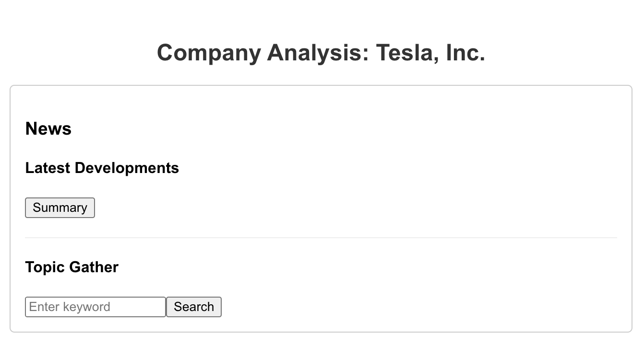644x346 pixels.
Task: Select the News section heading
Action: 48,128
